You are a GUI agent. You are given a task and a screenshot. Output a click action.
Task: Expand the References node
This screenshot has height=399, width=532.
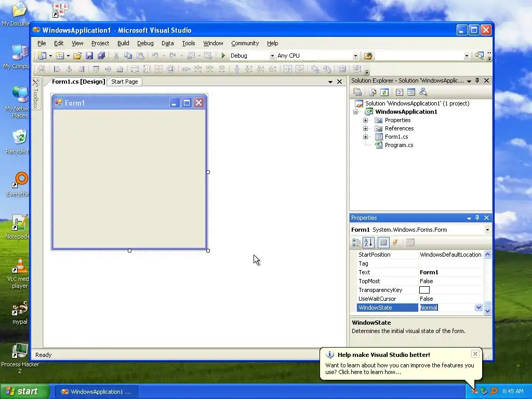[x=365, y=129]
